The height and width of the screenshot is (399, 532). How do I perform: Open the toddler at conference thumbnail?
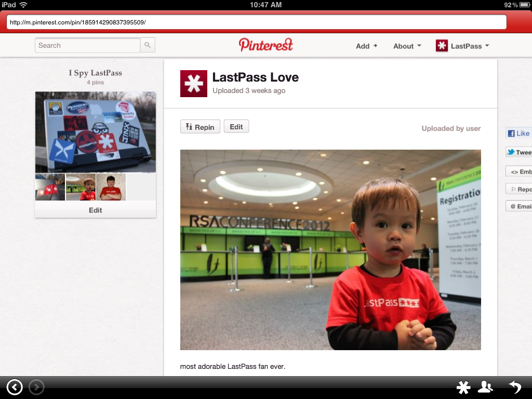(x=81, y=187)
